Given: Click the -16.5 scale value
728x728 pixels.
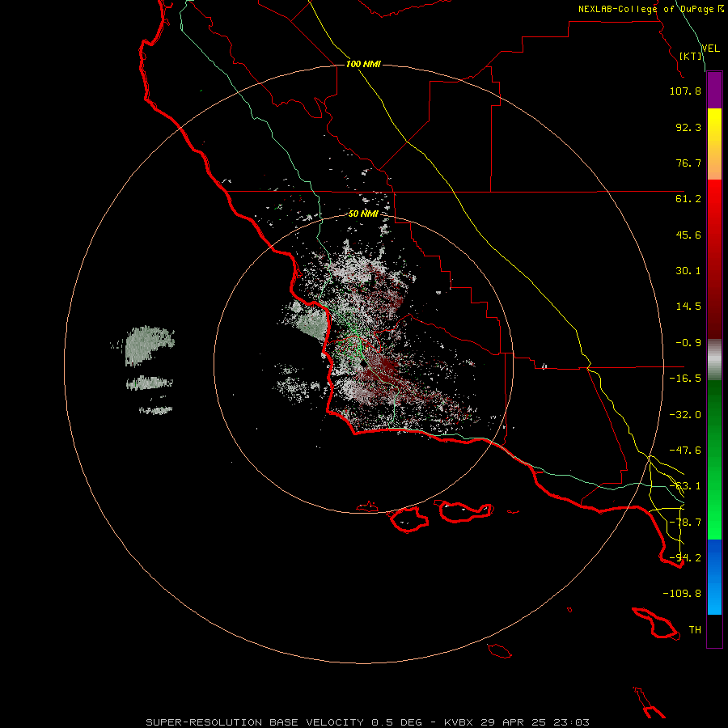Looking at the screenshot, I should pyautogui.click(x=685, y=379).
